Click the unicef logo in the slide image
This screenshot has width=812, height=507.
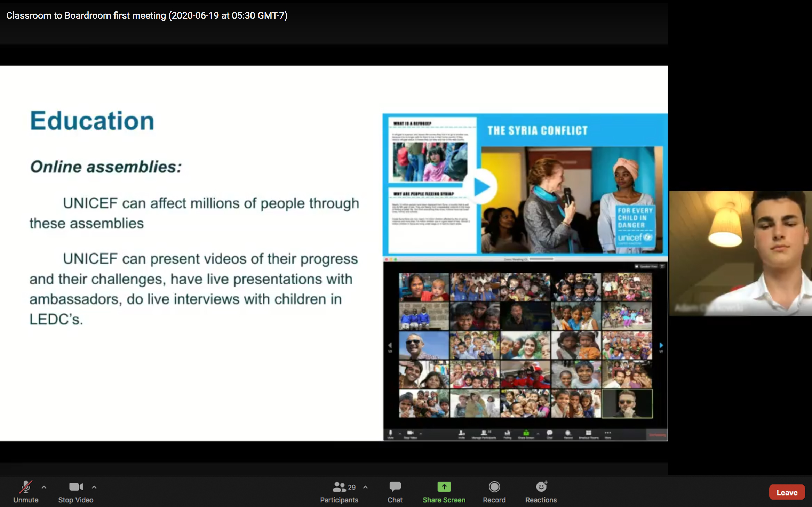coord(635,238)
